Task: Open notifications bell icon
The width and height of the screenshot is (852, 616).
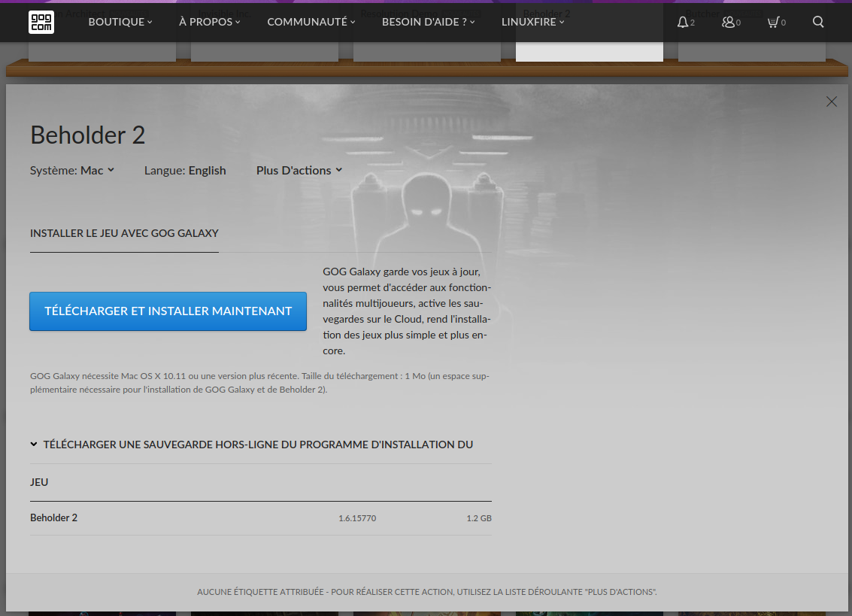Action: coord(685,22)
